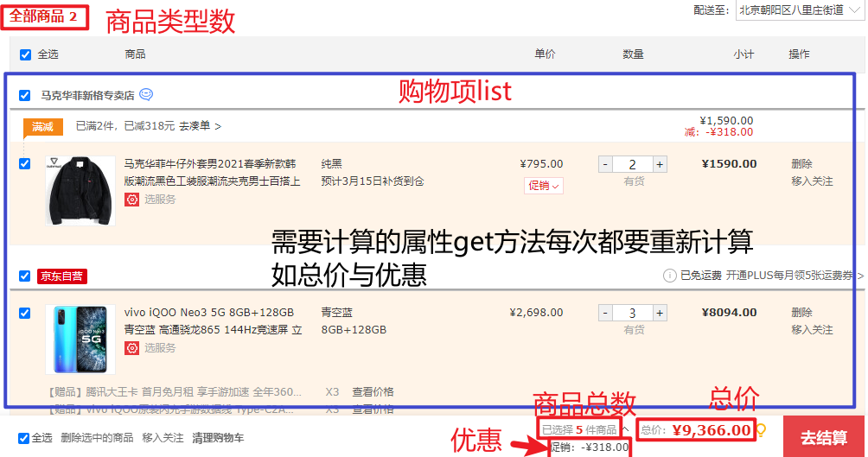868x457 pixels.
Task: Expand the selected items arrow near 已选择 5 件商品
Action: tap(626, 430)
